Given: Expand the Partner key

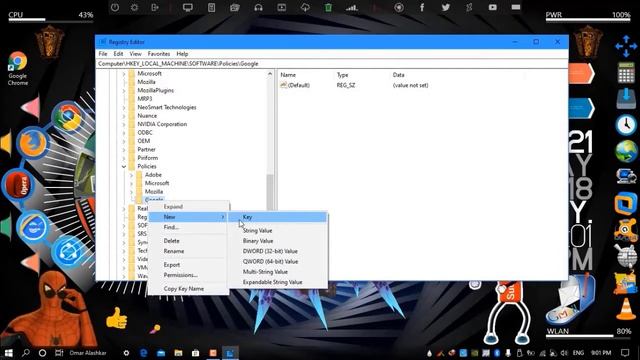Looking at the screenshot, I should pyautogui.click(x=124, y=149).
